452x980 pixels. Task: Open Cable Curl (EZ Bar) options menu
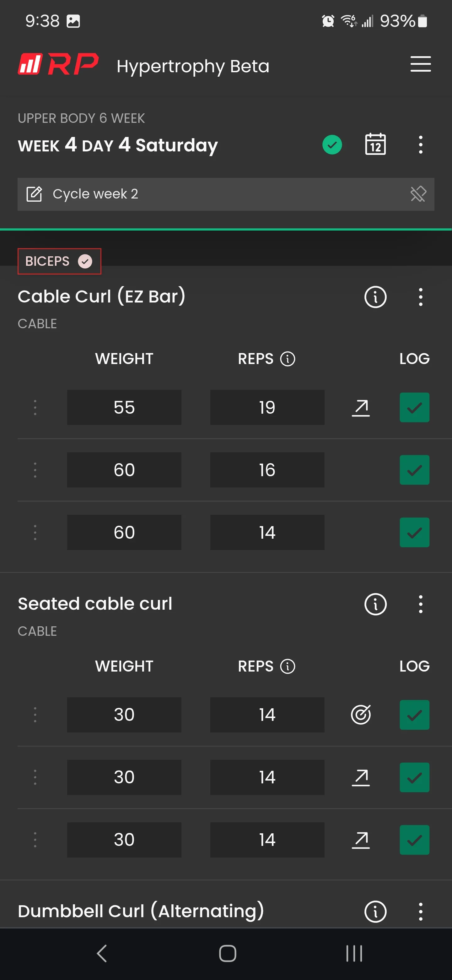coord(420,297)
